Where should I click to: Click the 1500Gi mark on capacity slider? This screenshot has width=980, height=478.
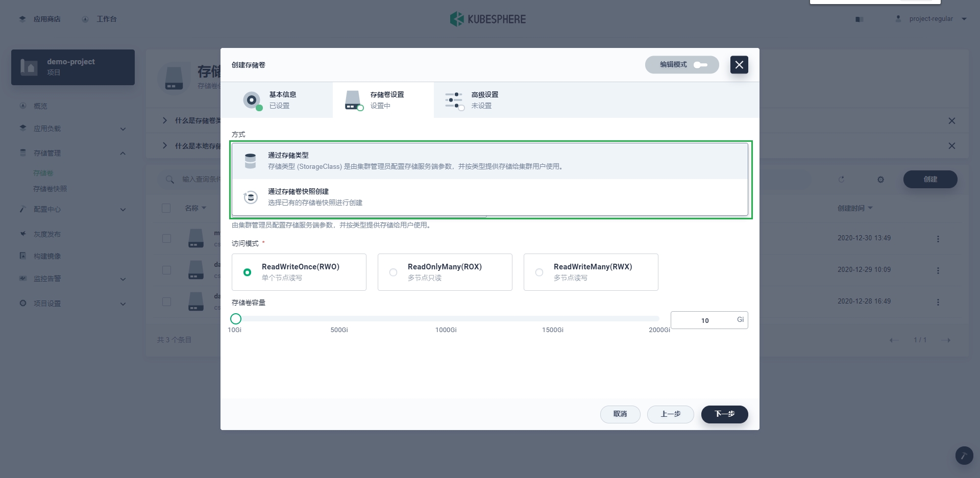click(553, 330)
